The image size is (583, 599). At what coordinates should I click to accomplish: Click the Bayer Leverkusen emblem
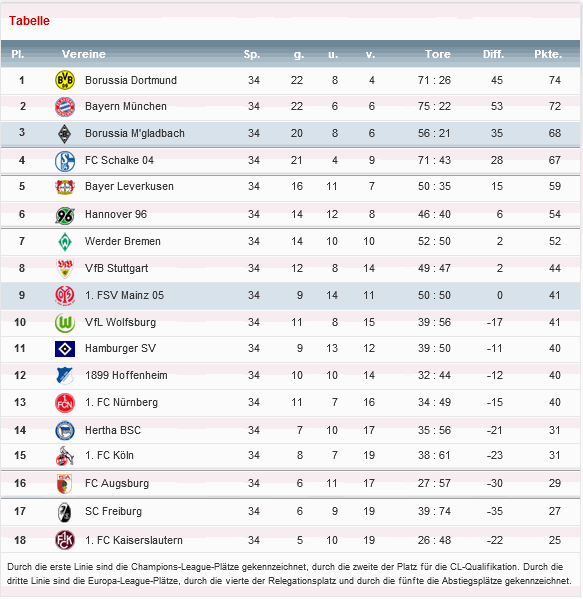click(x=65, y=187)
